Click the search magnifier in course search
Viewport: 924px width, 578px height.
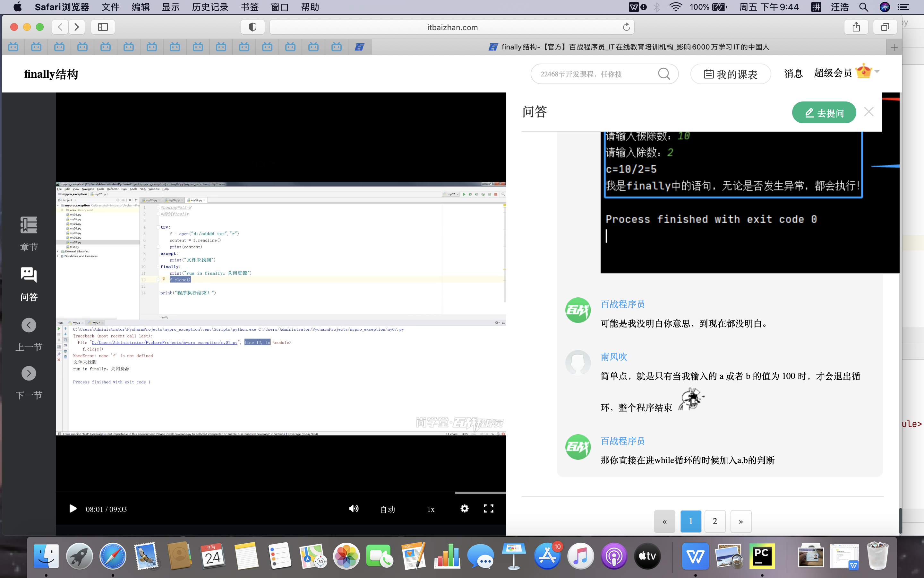point(664,74)
